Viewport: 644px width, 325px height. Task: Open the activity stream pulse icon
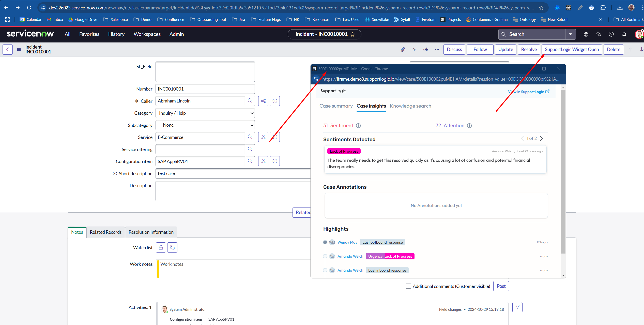point(414,50)
